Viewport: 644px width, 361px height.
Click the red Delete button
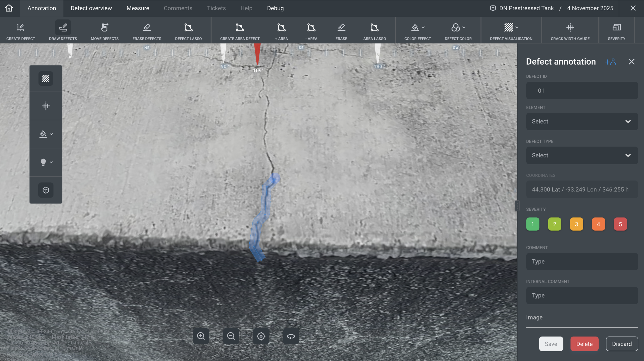click(584, 344)
